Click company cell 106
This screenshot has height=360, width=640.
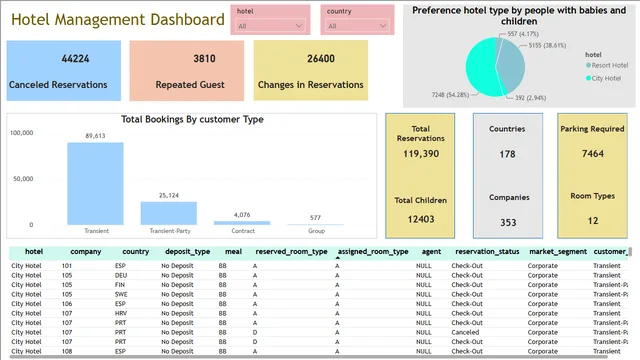(67, 304)
